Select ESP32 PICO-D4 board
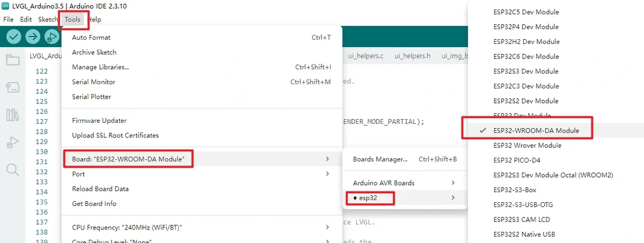Screen dimensions: 644x243 pos(556,160)
